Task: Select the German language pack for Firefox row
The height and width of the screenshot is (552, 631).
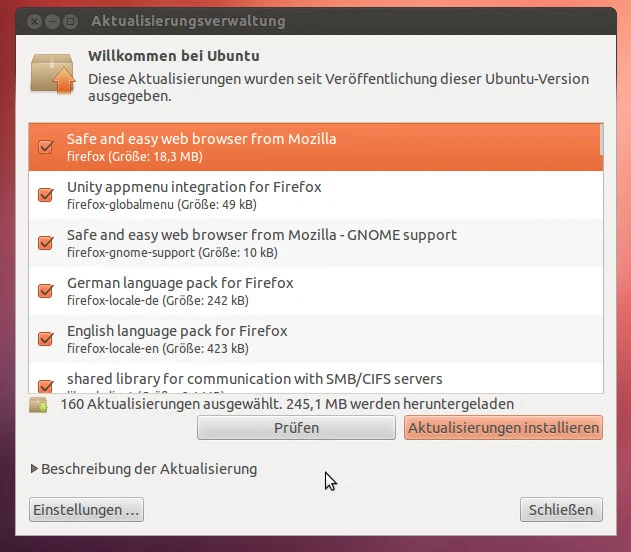Action: click(316, 291)
